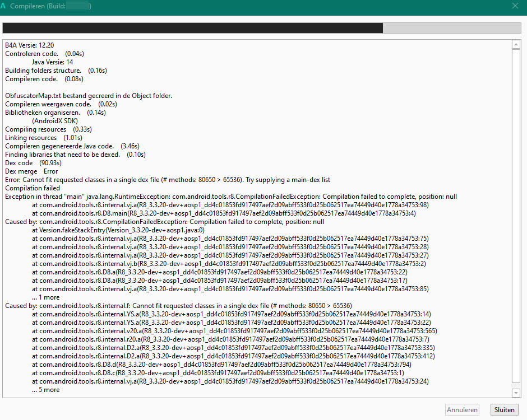This screenshot has height=420, width=527.
Task: Close the Compileren dialog with the X
Action: tap(515, 6)
